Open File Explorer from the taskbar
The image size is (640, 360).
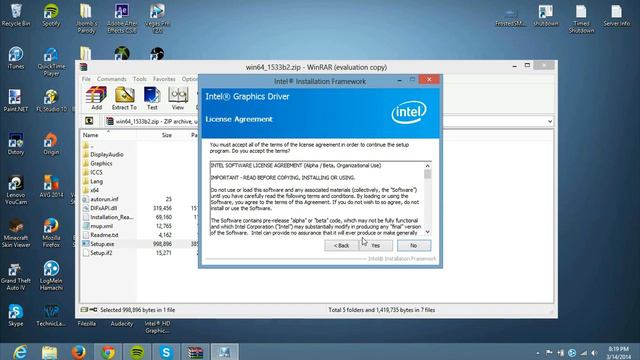pyautogui.click(x=49, y=352)
